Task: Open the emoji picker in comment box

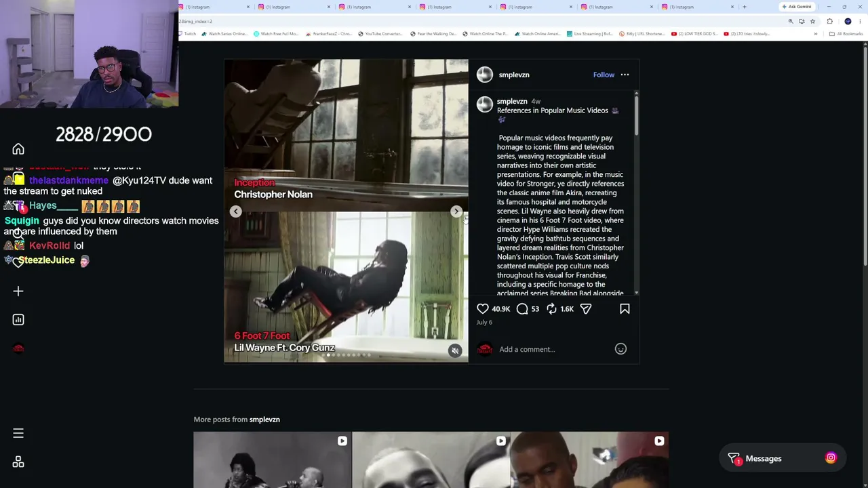Action: click(x=620, y=349)
